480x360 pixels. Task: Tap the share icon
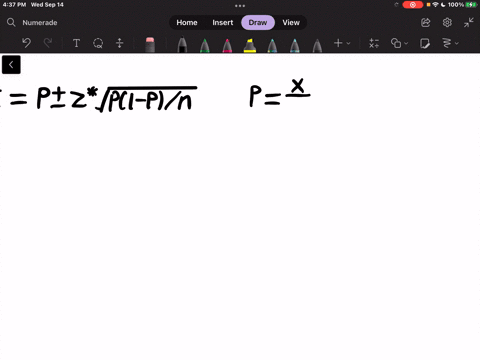pos(426,23)
